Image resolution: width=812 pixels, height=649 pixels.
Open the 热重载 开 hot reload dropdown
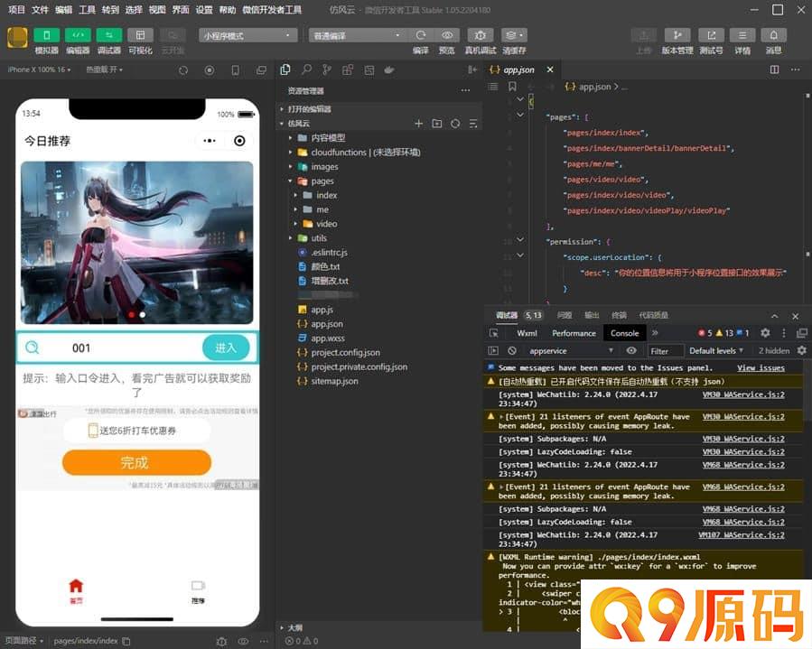[x=105, y=70]
